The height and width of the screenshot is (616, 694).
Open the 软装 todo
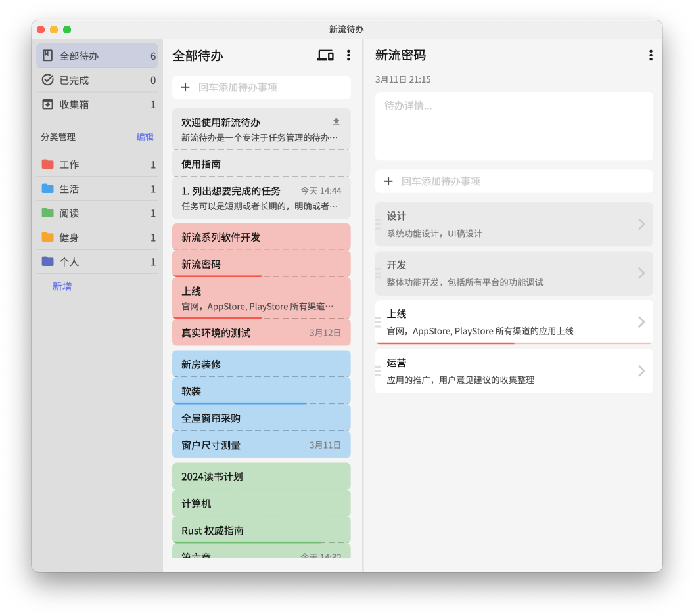261,391
